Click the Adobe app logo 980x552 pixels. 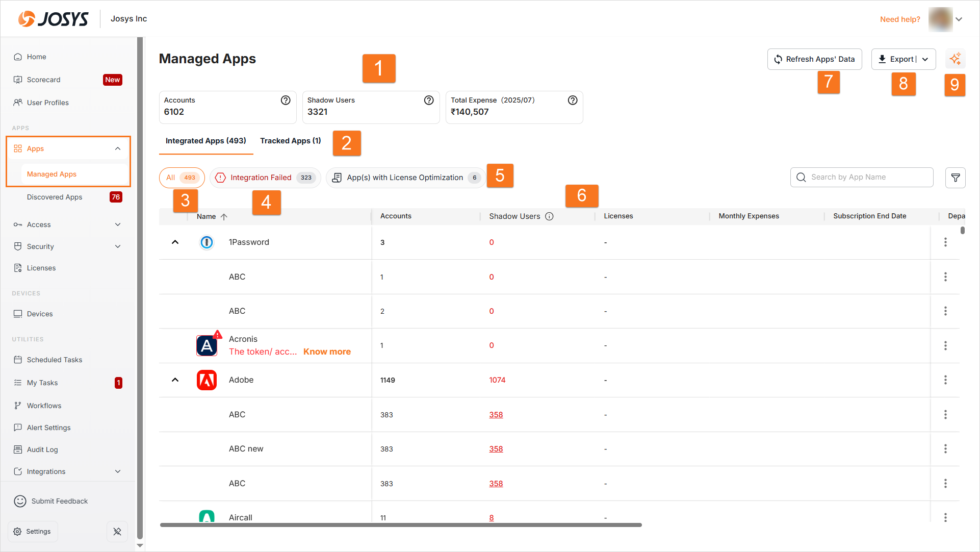207,380
